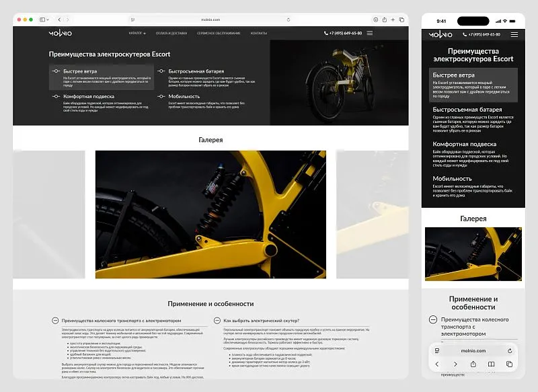Viewport: 538px width, 392px height.
Task: Show next gallery image on the right
Action: (x=373, y=214)
